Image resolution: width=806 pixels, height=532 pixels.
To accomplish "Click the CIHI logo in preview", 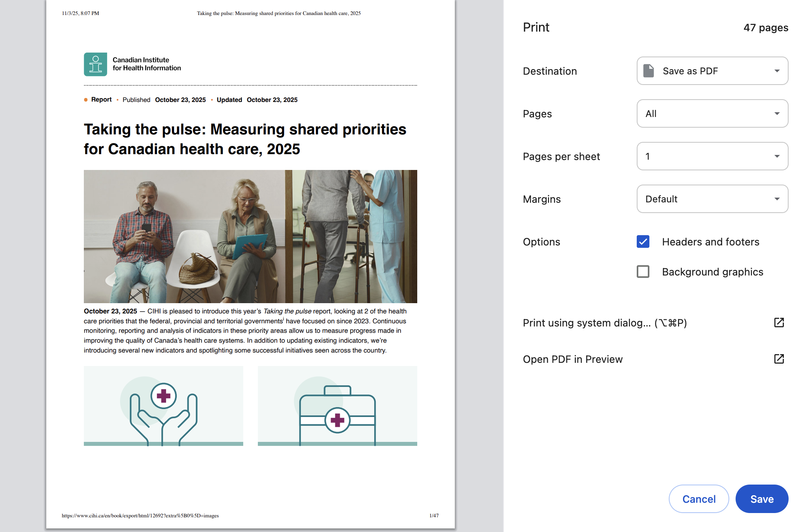I will pyautogui.click(x=95, y=64).
